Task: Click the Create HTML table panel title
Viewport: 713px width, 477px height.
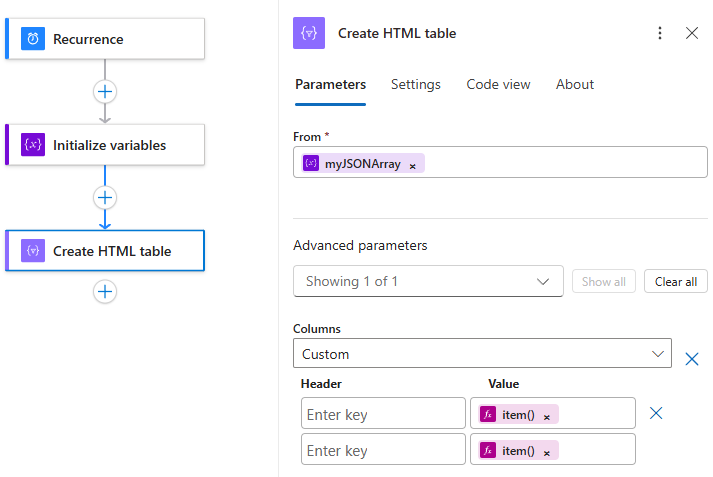Action: tap(397, 33)
